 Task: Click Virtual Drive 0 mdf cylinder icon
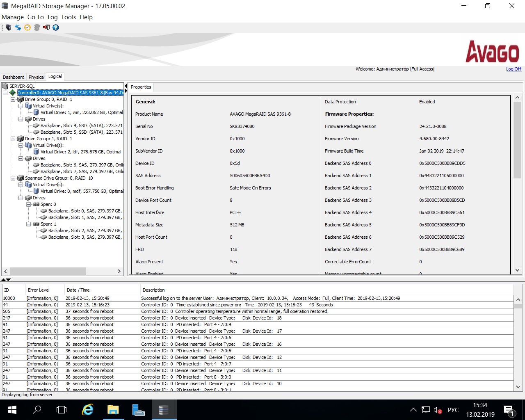tap(36, 191)
